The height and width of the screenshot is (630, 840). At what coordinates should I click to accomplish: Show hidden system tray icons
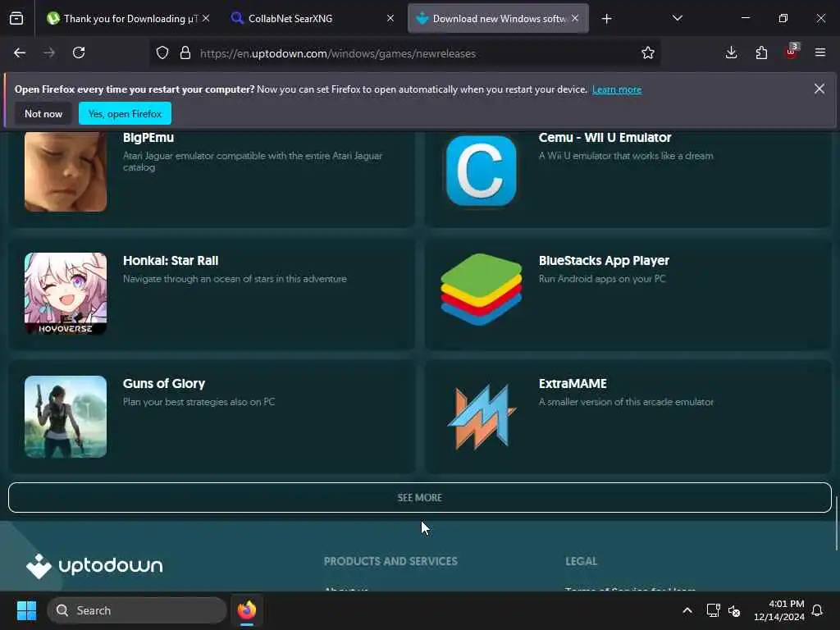coord(687,610)
